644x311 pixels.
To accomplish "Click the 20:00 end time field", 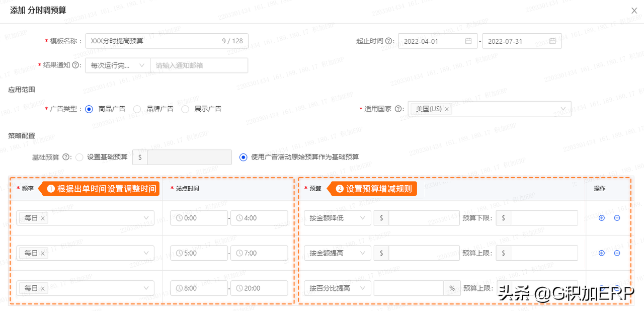I will 259,288.
